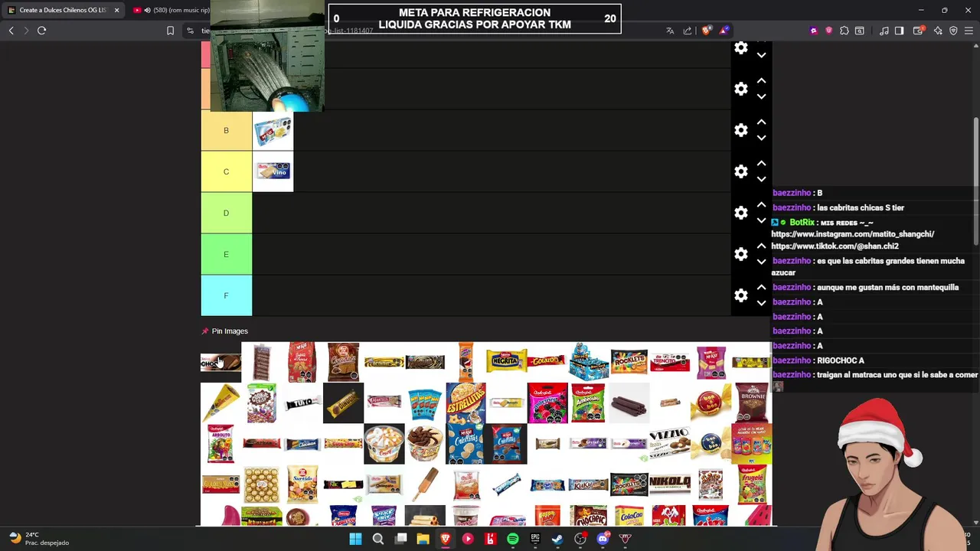Pick the Chocapic cereal image

588,516
